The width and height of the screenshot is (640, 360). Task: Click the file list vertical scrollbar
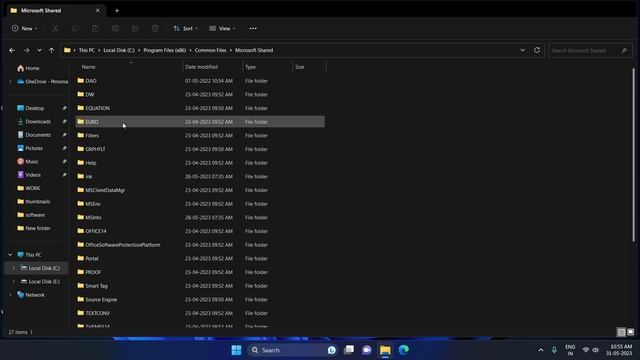633,154
